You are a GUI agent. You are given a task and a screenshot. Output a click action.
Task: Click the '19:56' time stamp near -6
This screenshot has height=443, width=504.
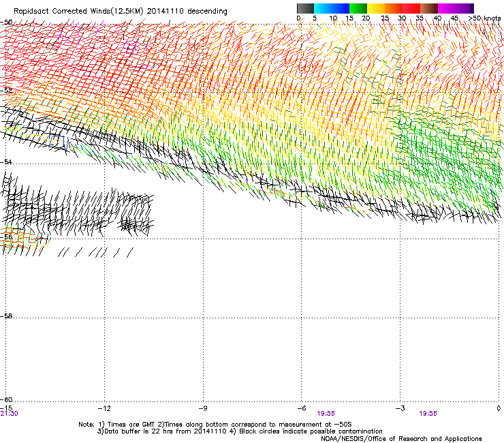coord(326,414)
